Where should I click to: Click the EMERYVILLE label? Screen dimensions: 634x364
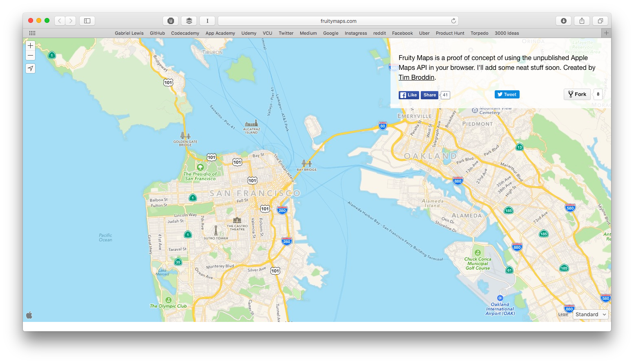[x=415, y=116]
